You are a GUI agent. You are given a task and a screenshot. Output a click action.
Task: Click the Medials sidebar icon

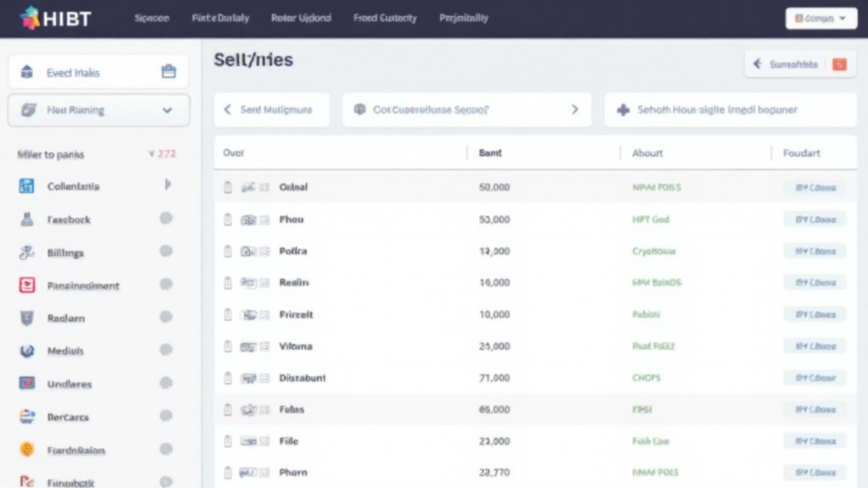(26, 351)
